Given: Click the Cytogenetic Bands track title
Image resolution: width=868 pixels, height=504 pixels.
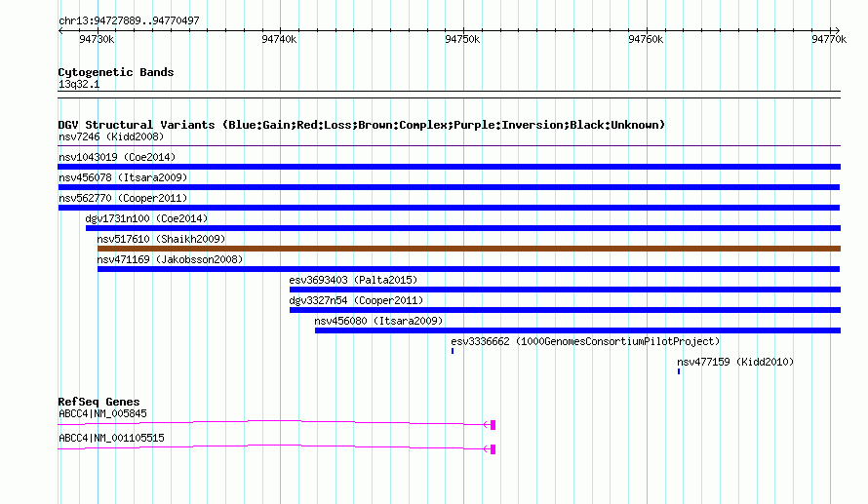Looking at the screenshot, I should point(116,72).
